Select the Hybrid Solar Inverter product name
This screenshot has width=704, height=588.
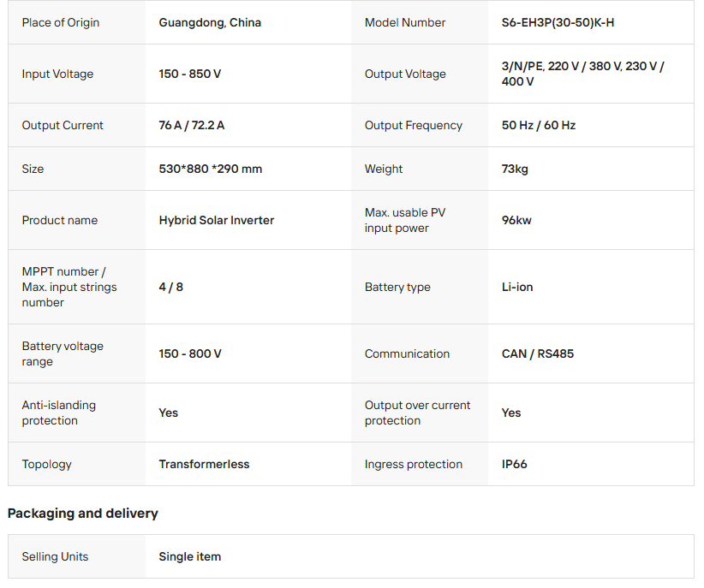(217, 220)
